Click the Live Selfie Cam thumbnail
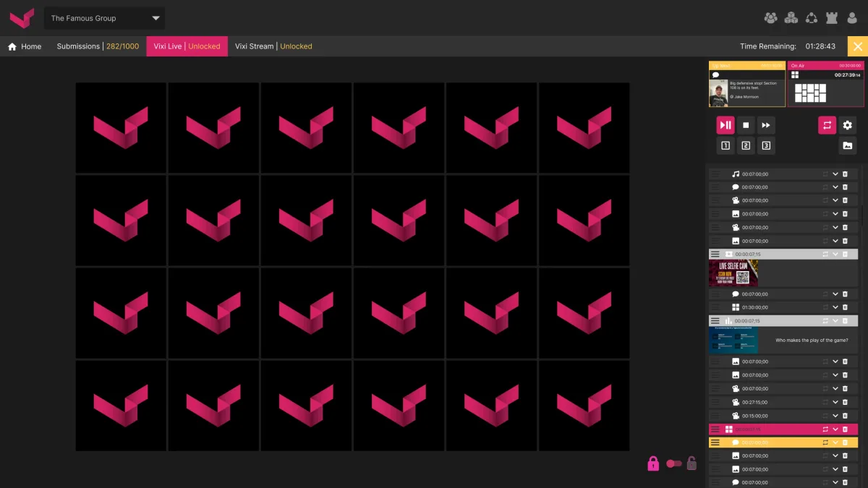The width and height of the screenshot is (868, 488). pyautogui.click(x=733, y=274)
